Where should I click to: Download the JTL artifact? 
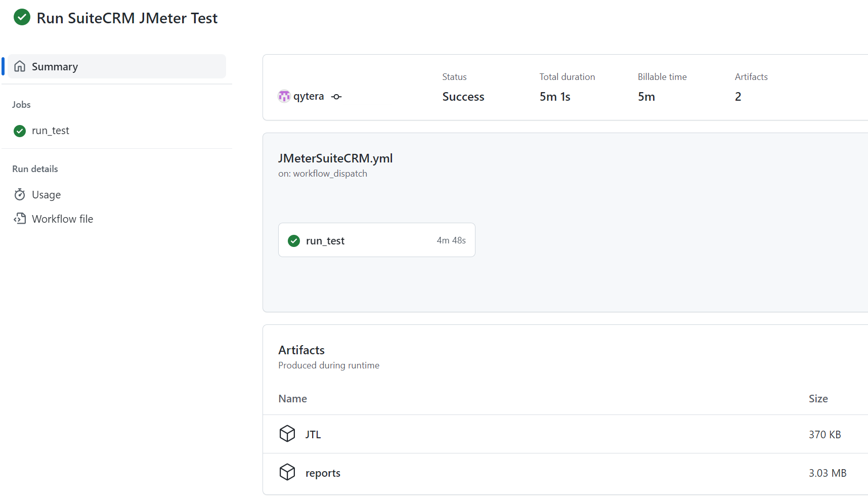click(x=313, y=434)
